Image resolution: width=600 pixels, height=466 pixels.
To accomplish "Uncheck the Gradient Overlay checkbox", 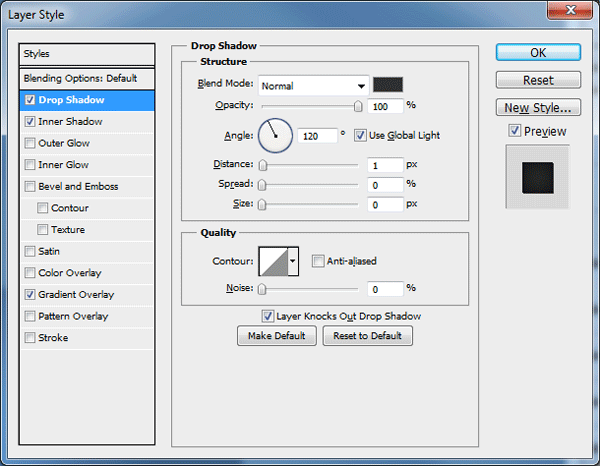I will (30, 295).
